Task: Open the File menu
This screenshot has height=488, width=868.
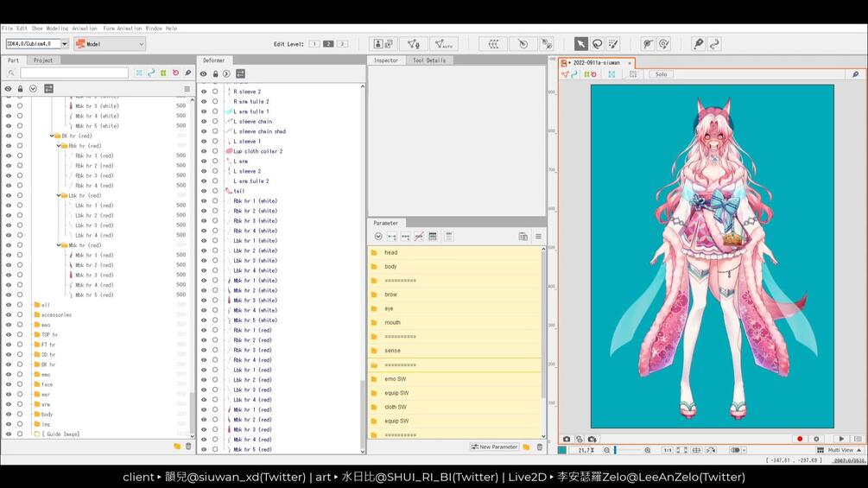Action: click(x=7, y=29)
